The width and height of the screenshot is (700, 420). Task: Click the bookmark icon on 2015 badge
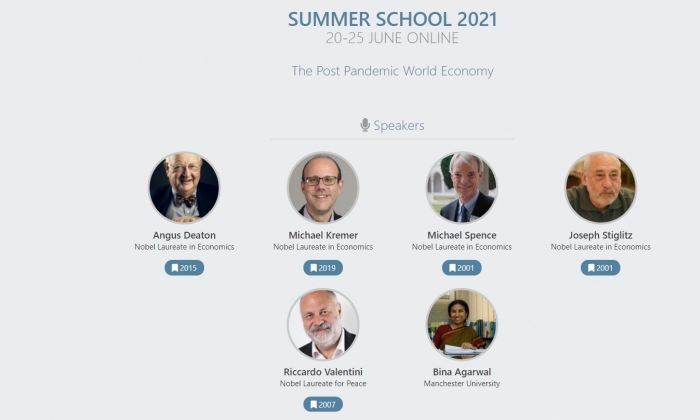tap(174, 268)
